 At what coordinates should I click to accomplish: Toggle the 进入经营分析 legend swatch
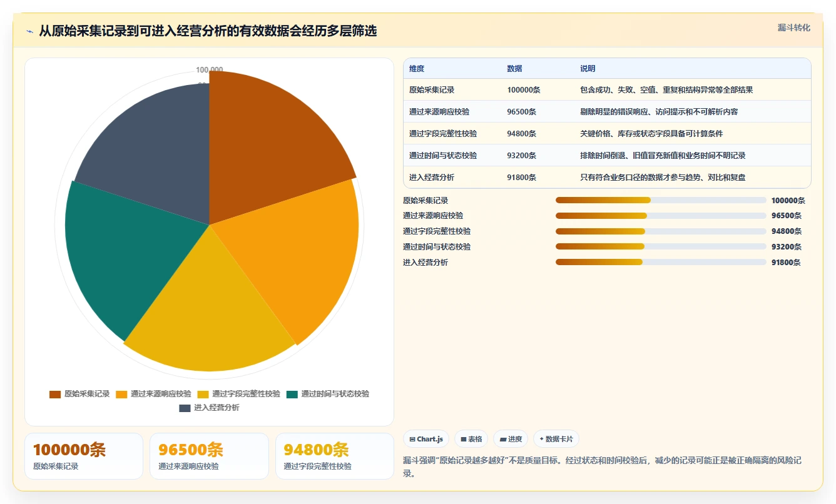click(185, 408)
